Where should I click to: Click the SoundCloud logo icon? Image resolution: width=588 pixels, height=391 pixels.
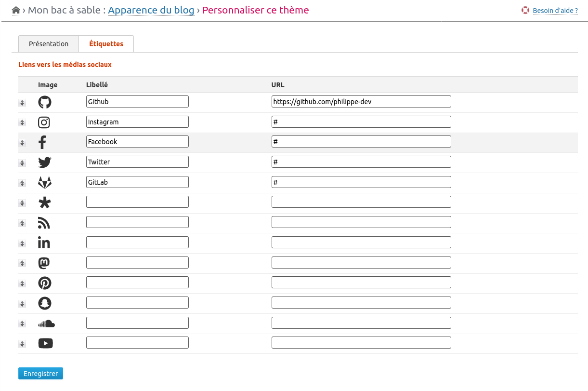[x=47, y=324]
